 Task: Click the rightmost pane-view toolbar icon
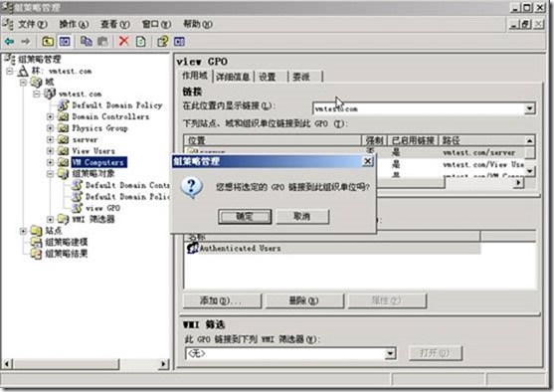[179, 42]
